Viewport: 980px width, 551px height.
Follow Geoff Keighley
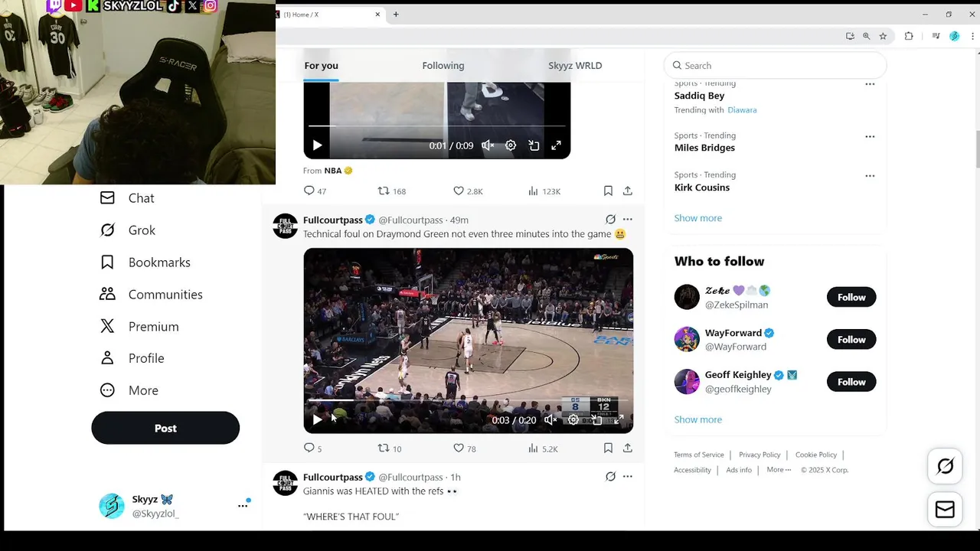(851, 381)
